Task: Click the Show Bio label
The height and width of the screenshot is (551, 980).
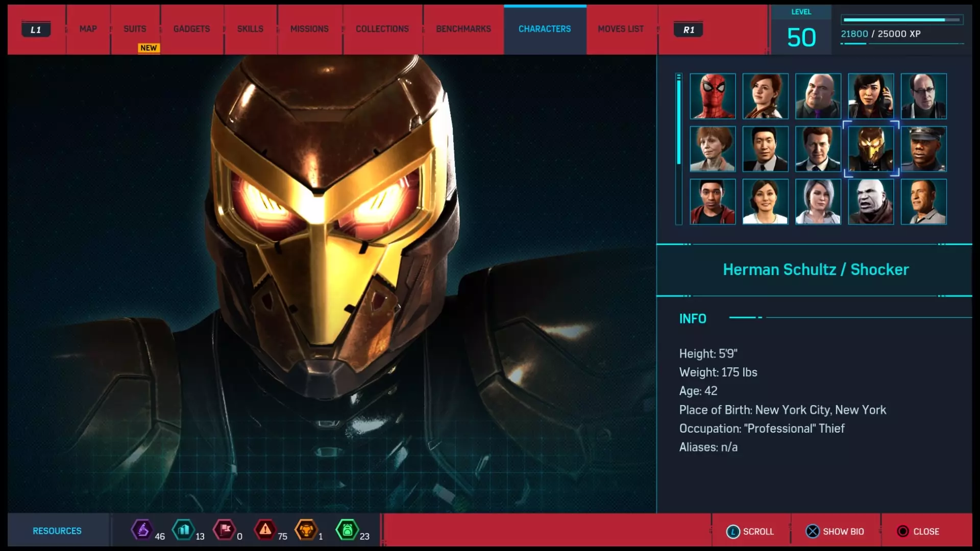Action: (x=843, y=532)
